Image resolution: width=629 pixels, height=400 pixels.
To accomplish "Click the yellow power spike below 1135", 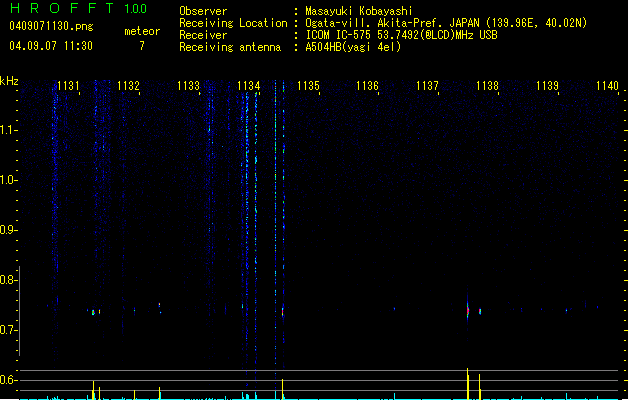I will 283,389.
